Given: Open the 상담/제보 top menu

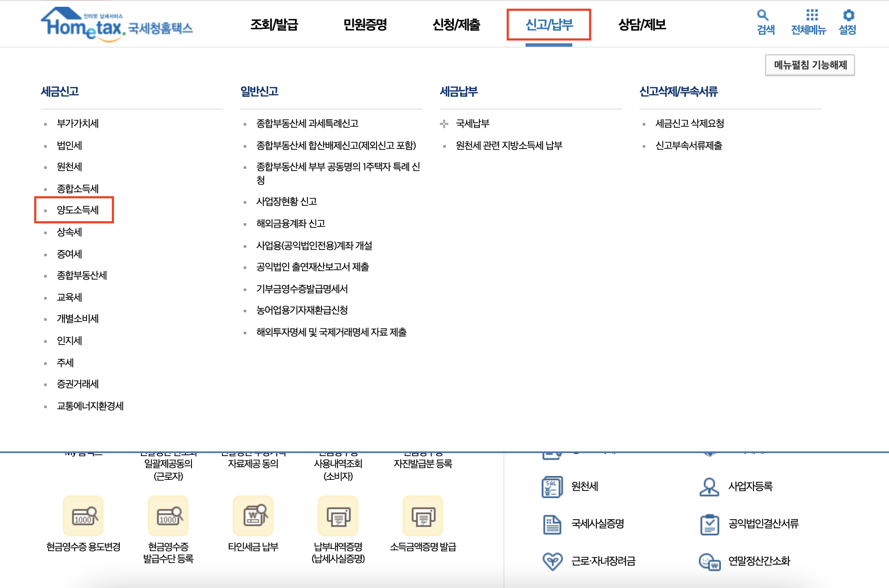Looking at the screenshot, I should click(642, 25).
